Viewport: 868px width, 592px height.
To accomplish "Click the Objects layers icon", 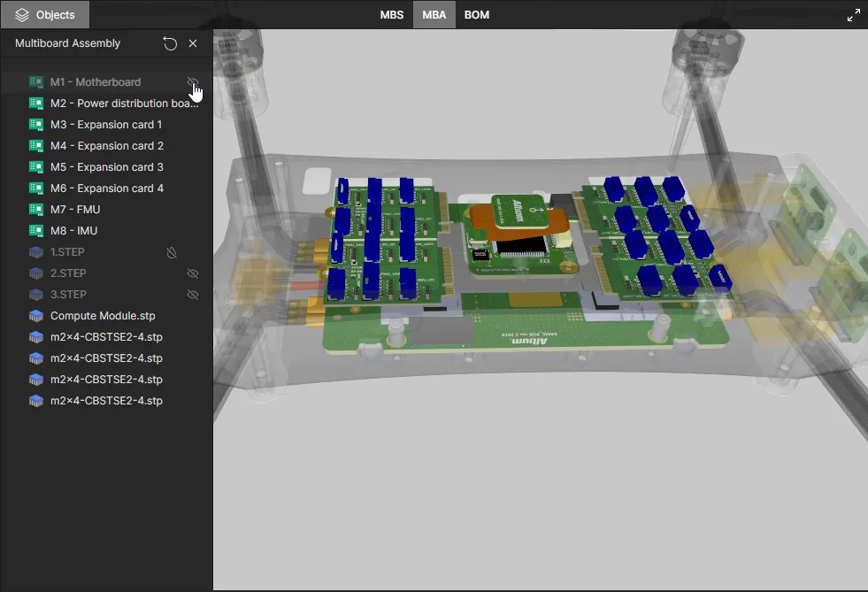I will 21,15.
